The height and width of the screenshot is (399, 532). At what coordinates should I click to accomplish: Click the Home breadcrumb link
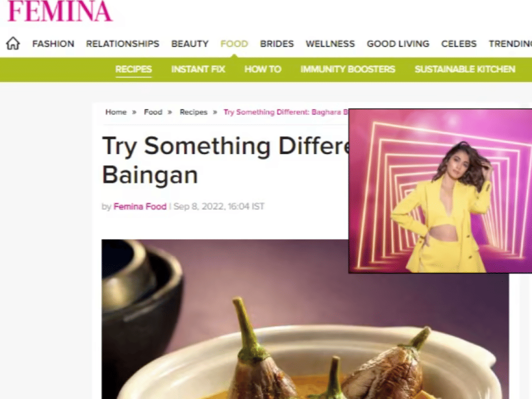tap(116, 112)
